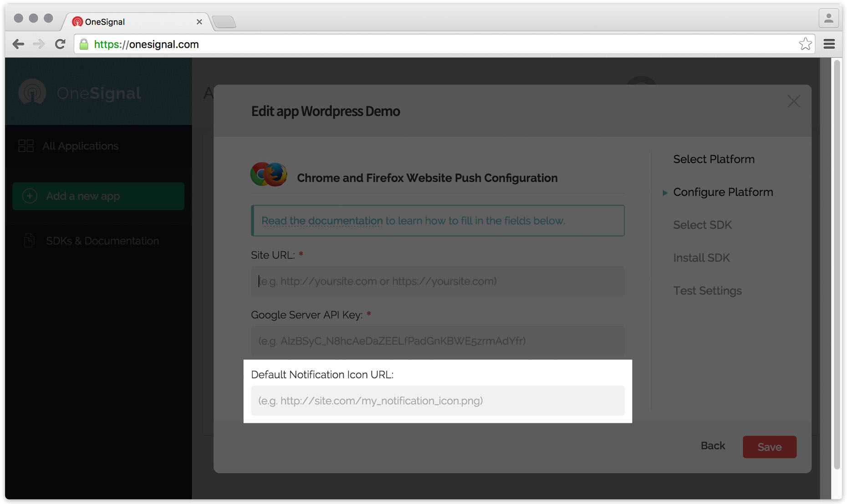Viewport: 847px width, 504px height.
Task: Click the Edit app Wordpress Demo title
Action: coord(326,111)
